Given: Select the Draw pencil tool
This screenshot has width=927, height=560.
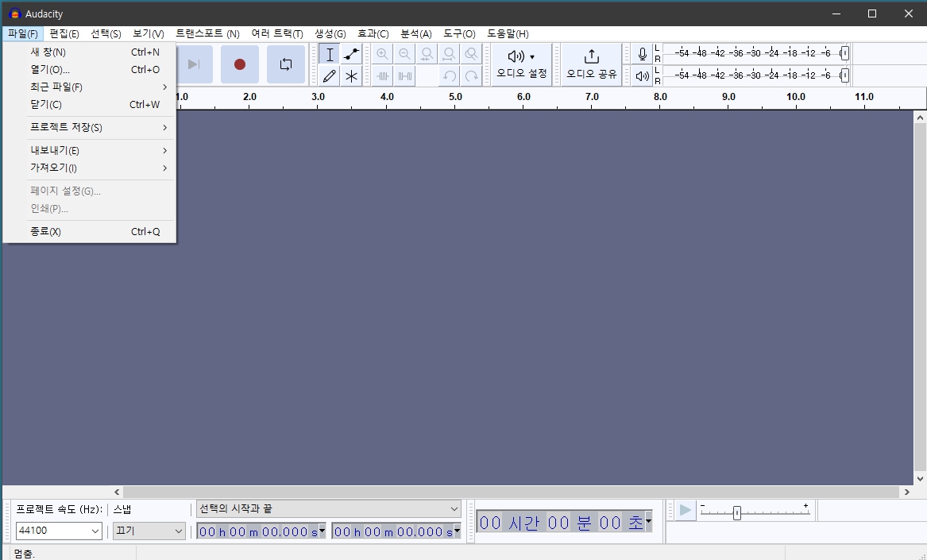Looking at the screenshot, I should click(330, 75).
